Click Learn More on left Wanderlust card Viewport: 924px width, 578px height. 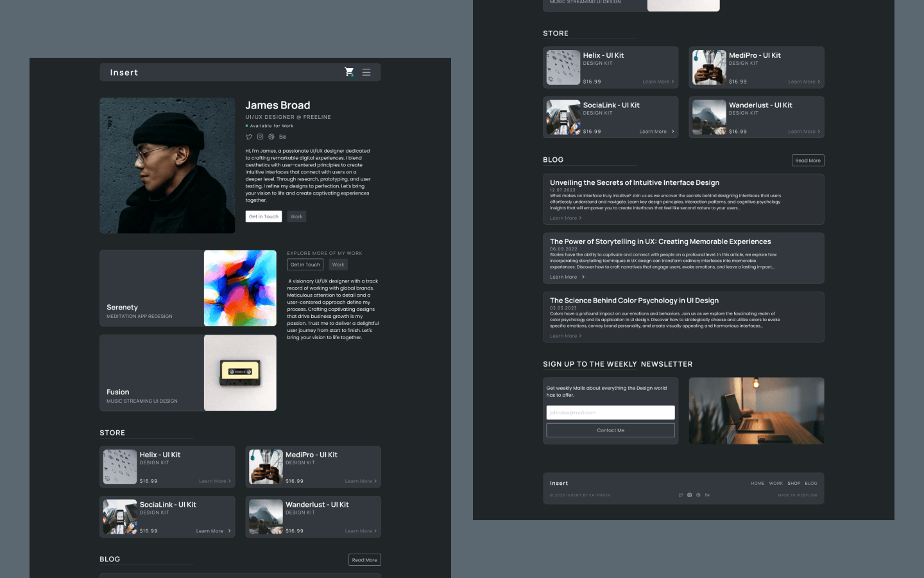click(x=361, y=531)
